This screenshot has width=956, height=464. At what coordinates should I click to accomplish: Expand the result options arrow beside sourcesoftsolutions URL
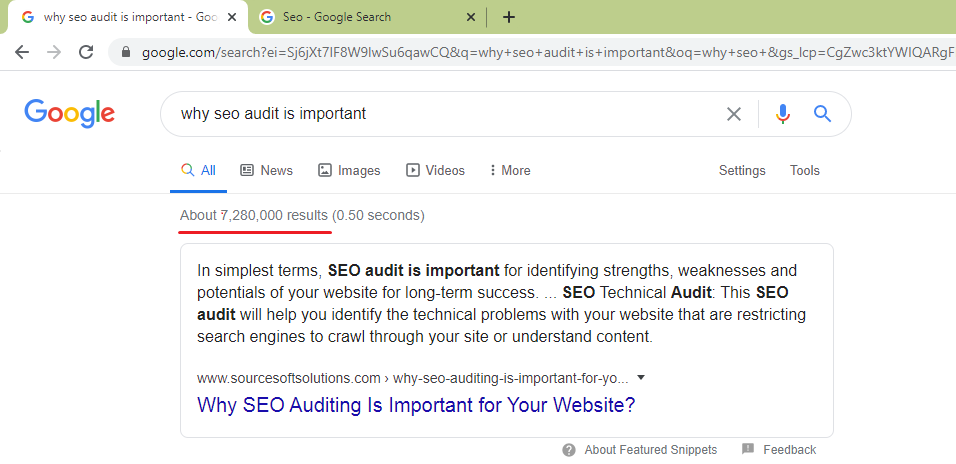click(641, 377)
